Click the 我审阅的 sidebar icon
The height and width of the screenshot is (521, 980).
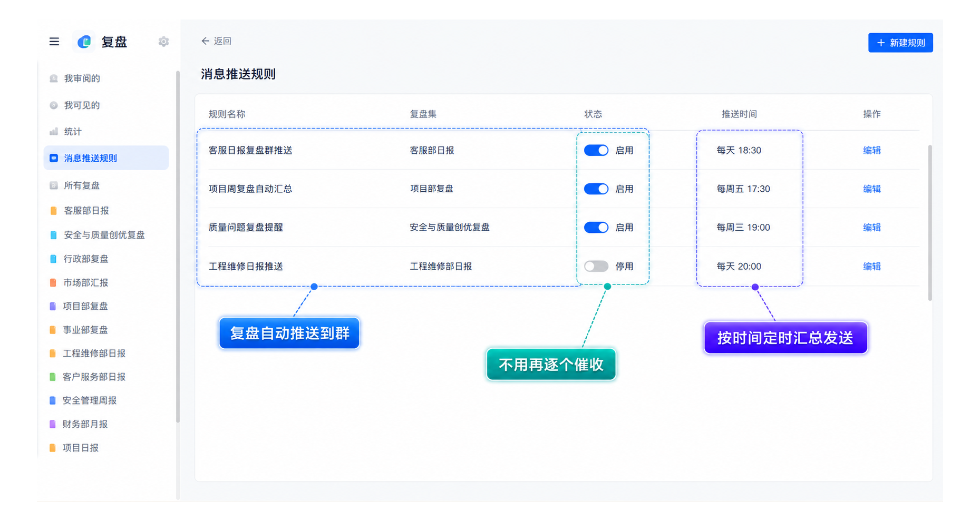coord(54,78)
